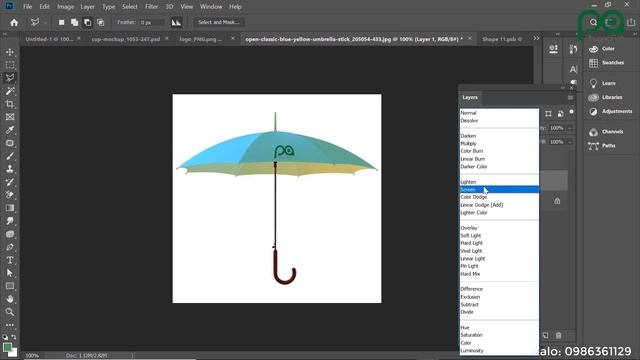This screenshot has width=640, height=360.
Task: Open the Image menu
Action: click(65, 7)
